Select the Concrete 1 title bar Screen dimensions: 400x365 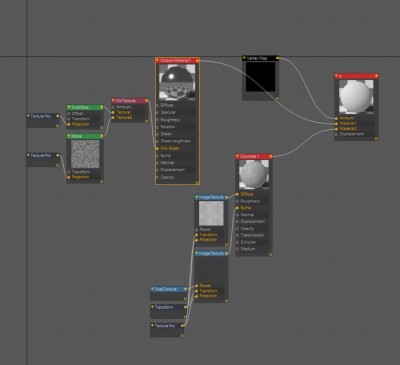(254, 156)
